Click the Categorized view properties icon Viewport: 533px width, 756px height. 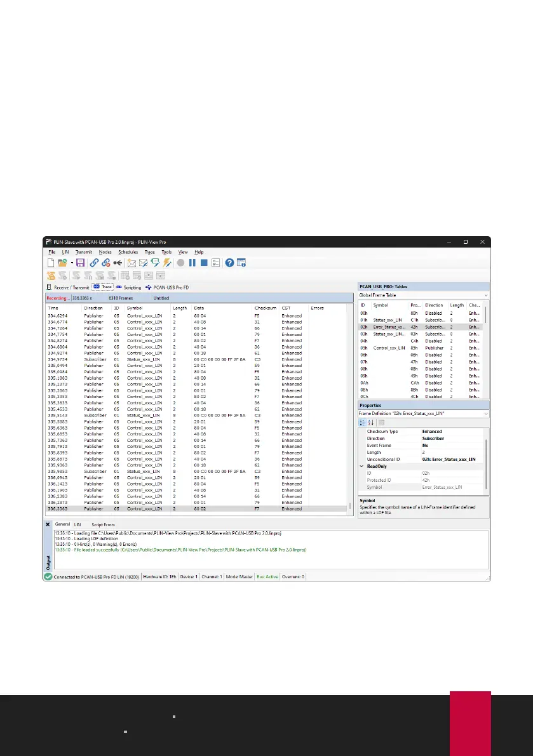click(362, 423)
